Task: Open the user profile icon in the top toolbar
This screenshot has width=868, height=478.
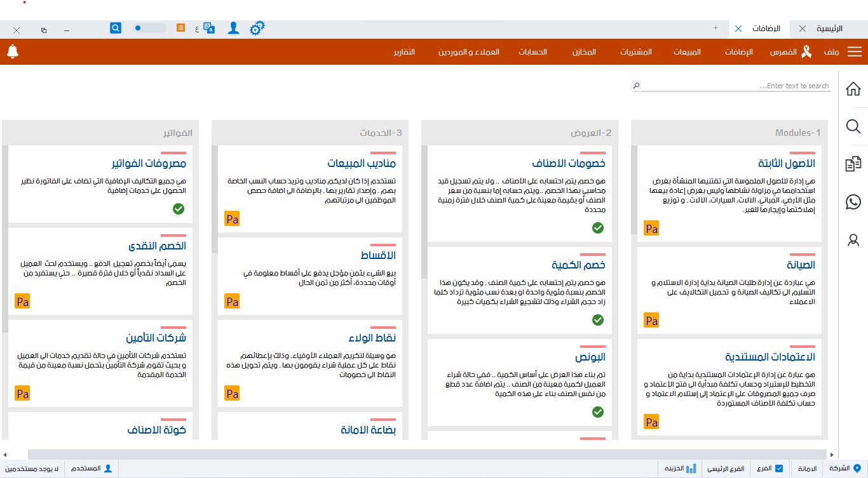Action: (233, 28)
